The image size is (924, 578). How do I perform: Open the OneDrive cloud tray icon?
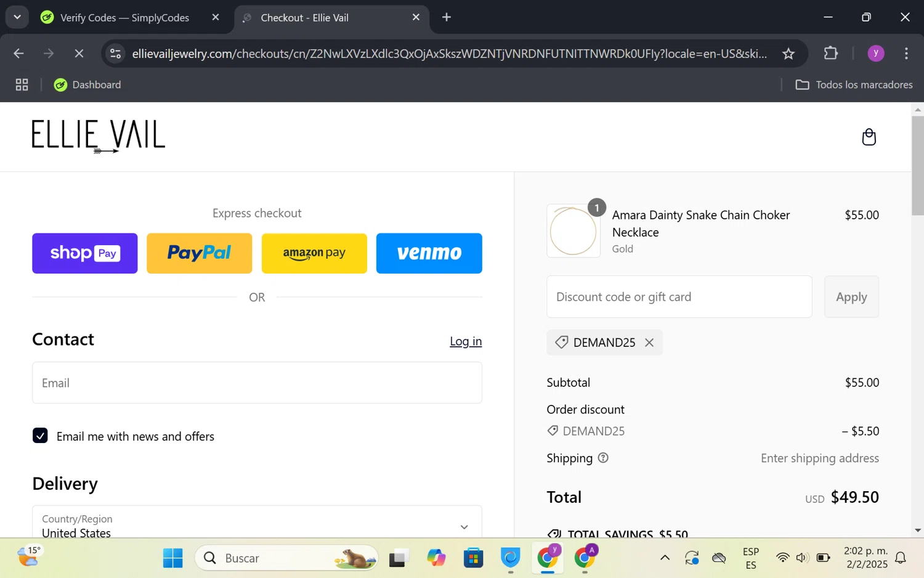[719, 558]
